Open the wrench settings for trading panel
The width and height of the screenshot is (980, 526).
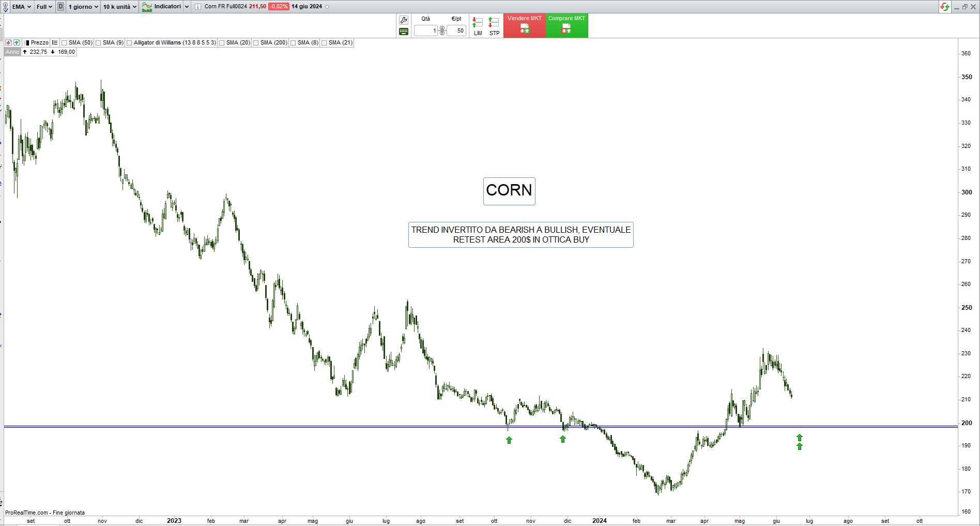404,20
